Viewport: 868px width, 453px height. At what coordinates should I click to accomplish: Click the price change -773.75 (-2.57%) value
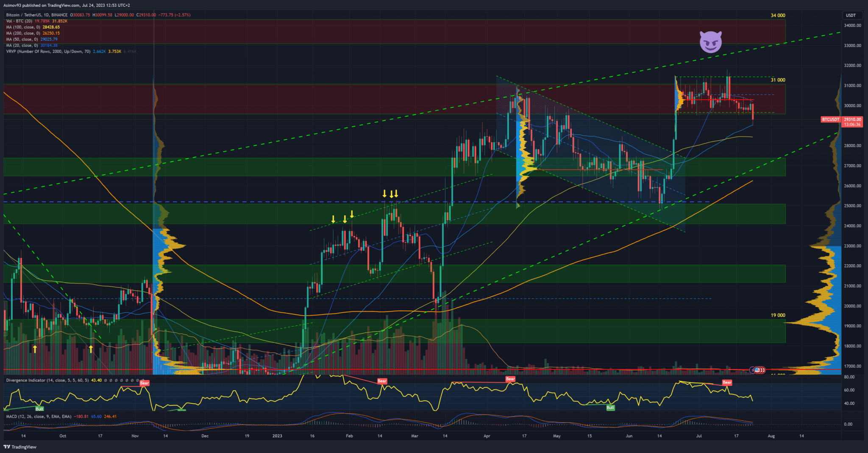pyautogui.click(x=175, y=15)
